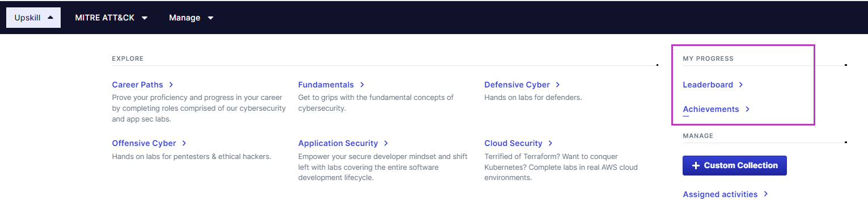Click the chevron arrow next to Leaderboard

[741, 85]
